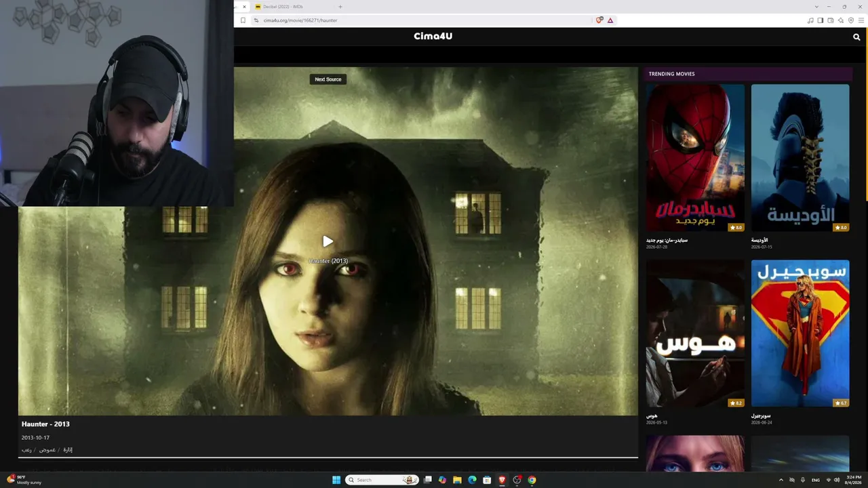Open the هوس trending movie poster
Image resolution: width=868 pixels, height=488 pixels.
pos(695,333)
